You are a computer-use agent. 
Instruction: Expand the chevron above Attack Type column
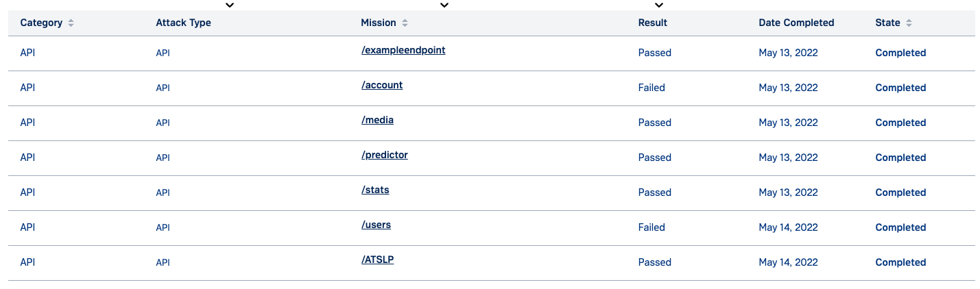pos(230,5)
